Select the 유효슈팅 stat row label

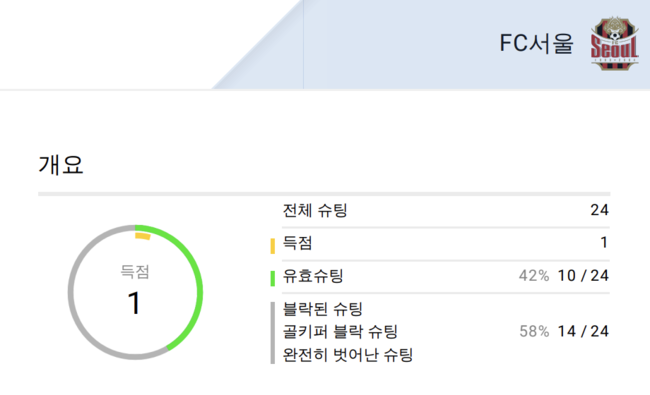click(x=313, y=276)
